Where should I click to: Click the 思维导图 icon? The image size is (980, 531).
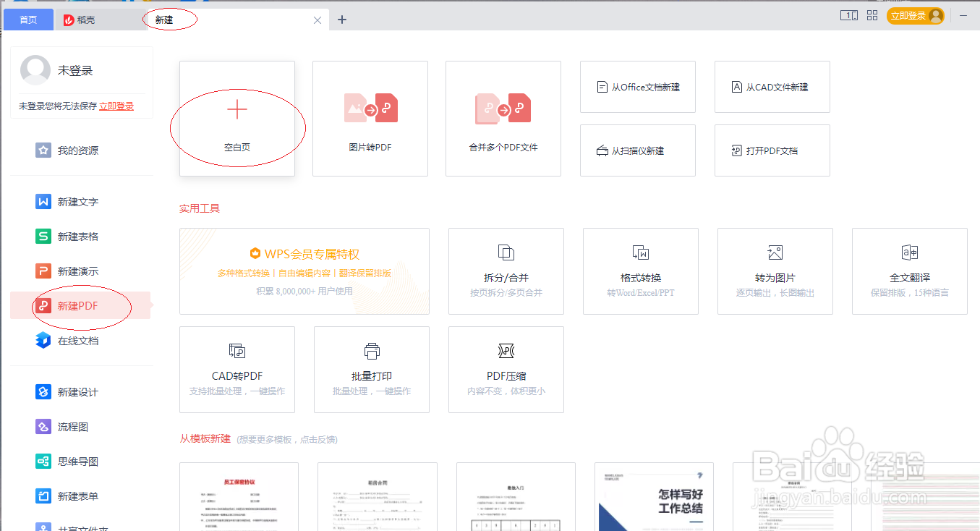(x=43, y=462)
